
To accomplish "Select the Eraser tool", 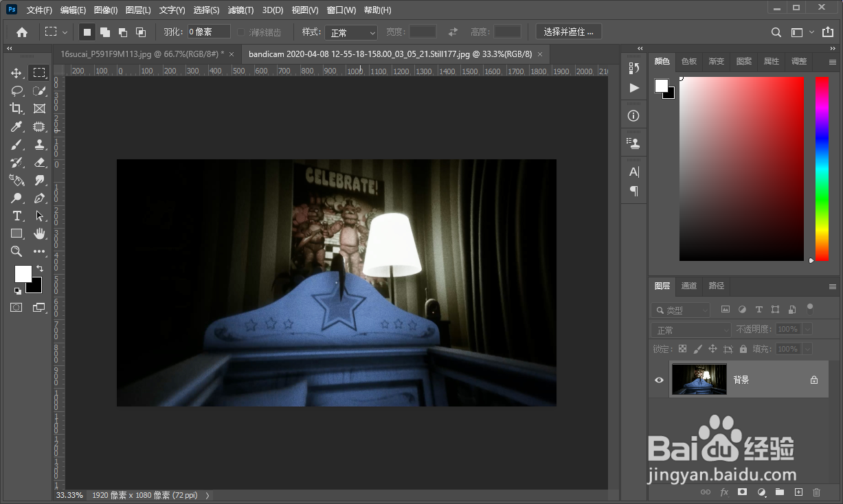I will (39, 162).
